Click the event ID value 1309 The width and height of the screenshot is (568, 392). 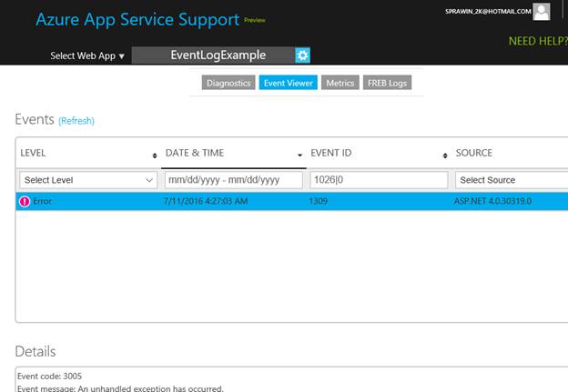pos(318,201)
